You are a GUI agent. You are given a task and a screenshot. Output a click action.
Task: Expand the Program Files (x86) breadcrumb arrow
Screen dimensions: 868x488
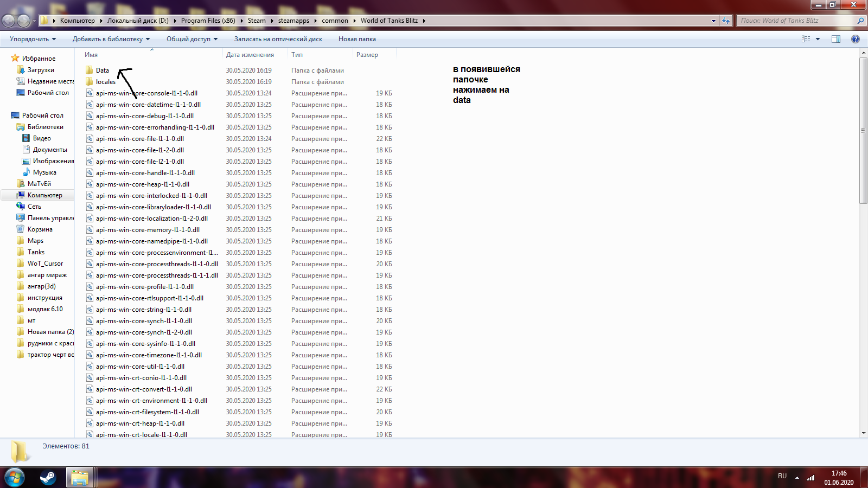pos(241,21)
